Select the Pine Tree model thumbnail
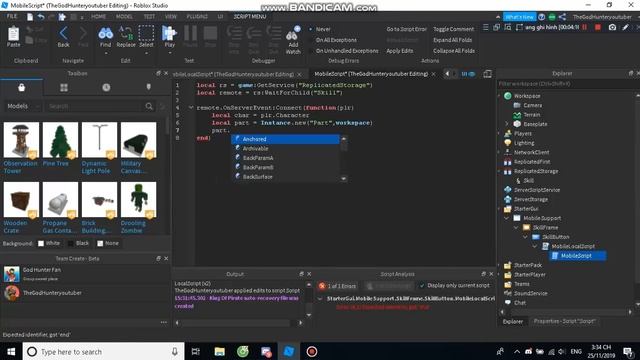This screenshot has width=640, height=360. pyautogui.click(x=60, y=140)
